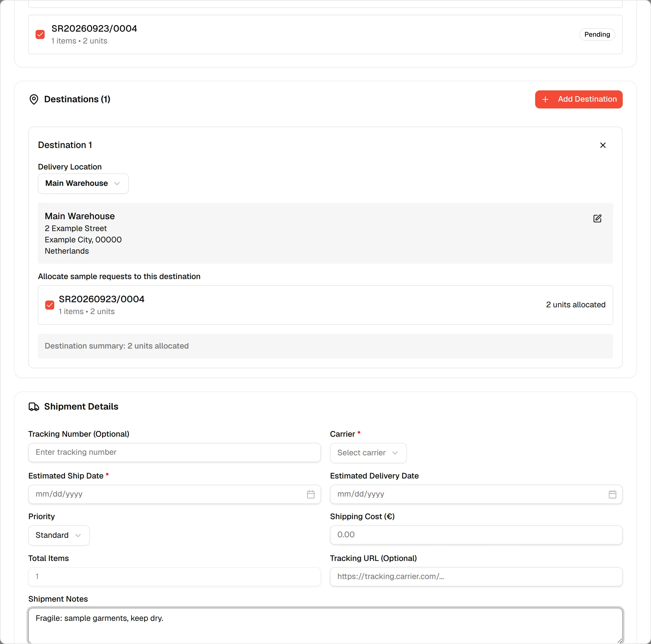Focus the Estimated Ship Date field
651x644 pixels.
point(175,494)
